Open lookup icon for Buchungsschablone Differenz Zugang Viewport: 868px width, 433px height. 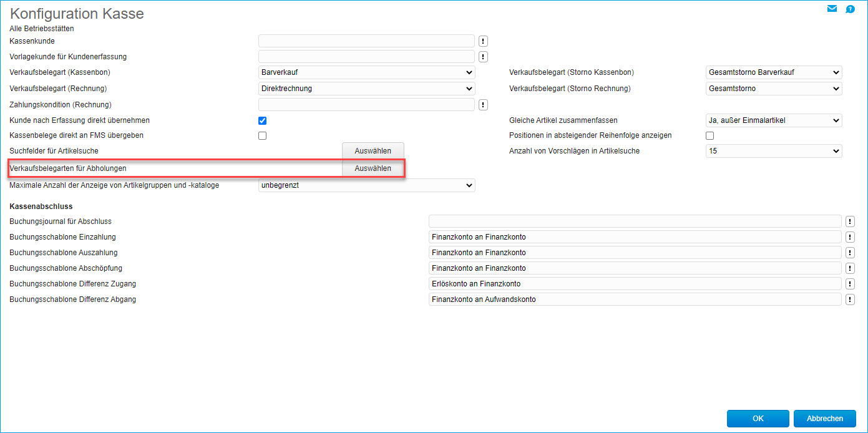click(850, 284)
